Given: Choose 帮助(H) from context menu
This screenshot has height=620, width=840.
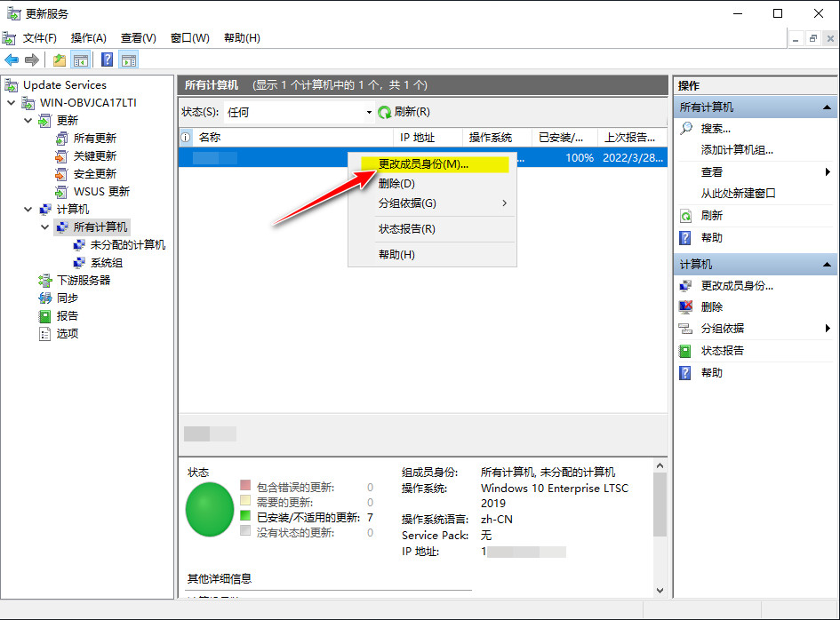Looking at the screenshot, I should pyautogui.click(x=432, y=255).
